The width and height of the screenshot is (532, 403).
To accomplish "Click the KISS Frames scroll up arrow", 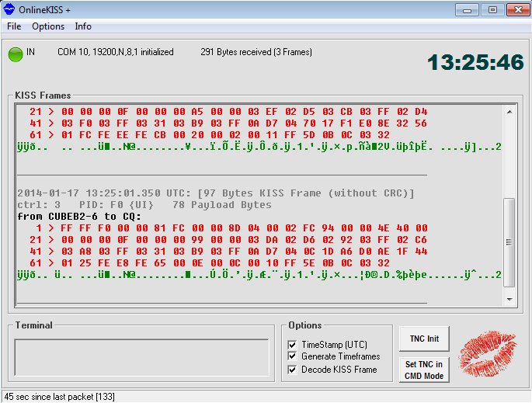I will pos(509,112).
